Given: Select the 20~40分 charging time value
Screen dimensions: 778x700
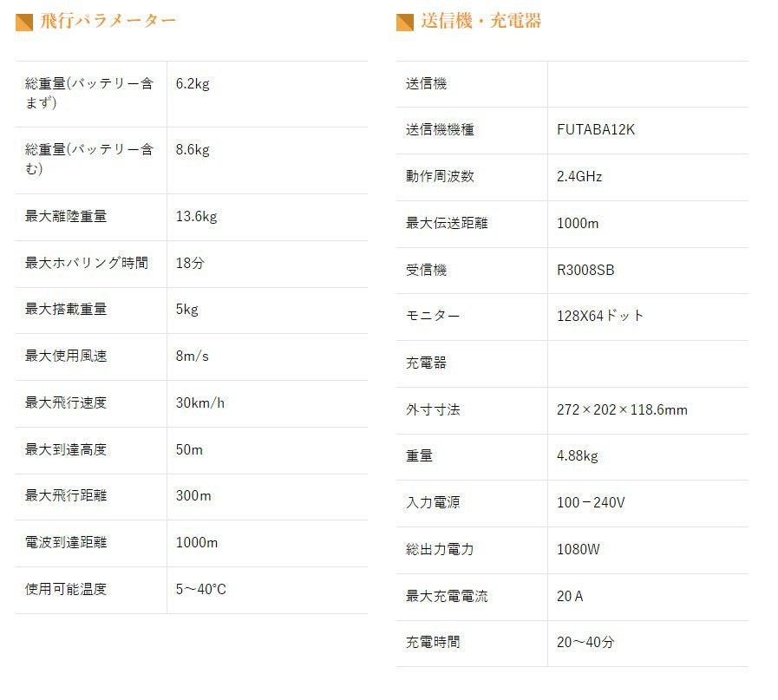Looking at the screenshot, I should pyautogui.click(x=585, y=642).
